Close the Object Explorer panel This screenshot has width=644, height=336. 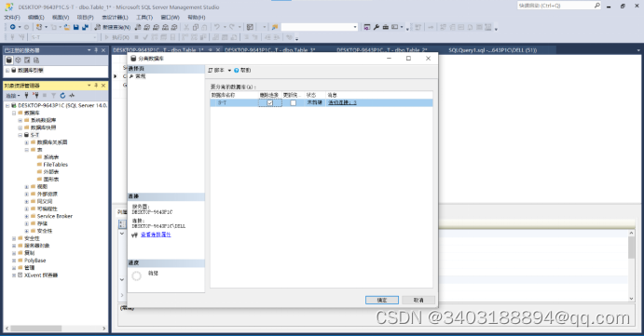(x=103, y=86)
